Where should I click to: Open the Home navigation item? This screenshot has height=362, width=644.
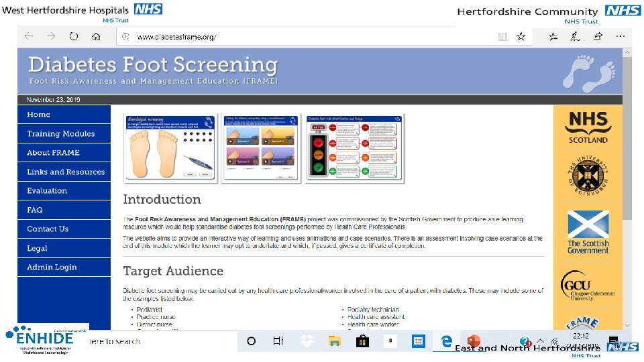click(x=64, y=114)
